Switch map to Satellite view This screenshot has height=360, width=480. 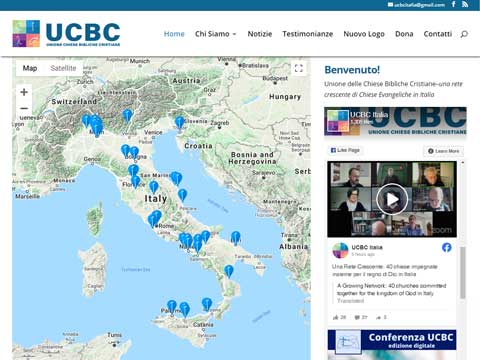[63, 68]
